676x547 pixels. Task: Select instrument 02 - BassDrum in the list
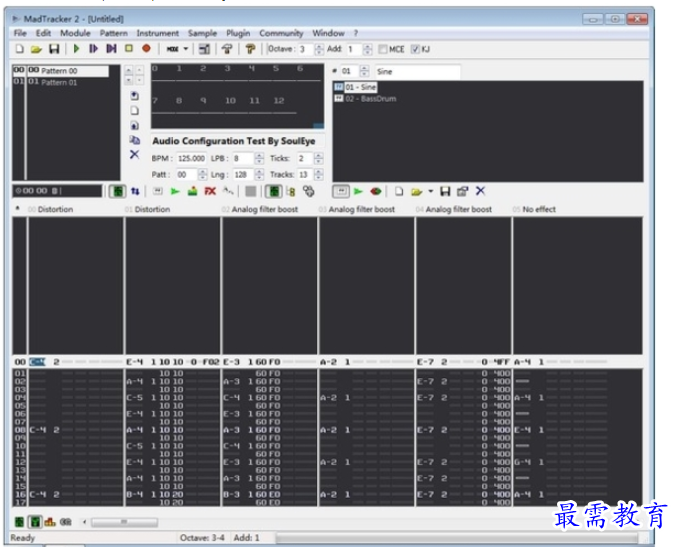[x=366, y=99]
